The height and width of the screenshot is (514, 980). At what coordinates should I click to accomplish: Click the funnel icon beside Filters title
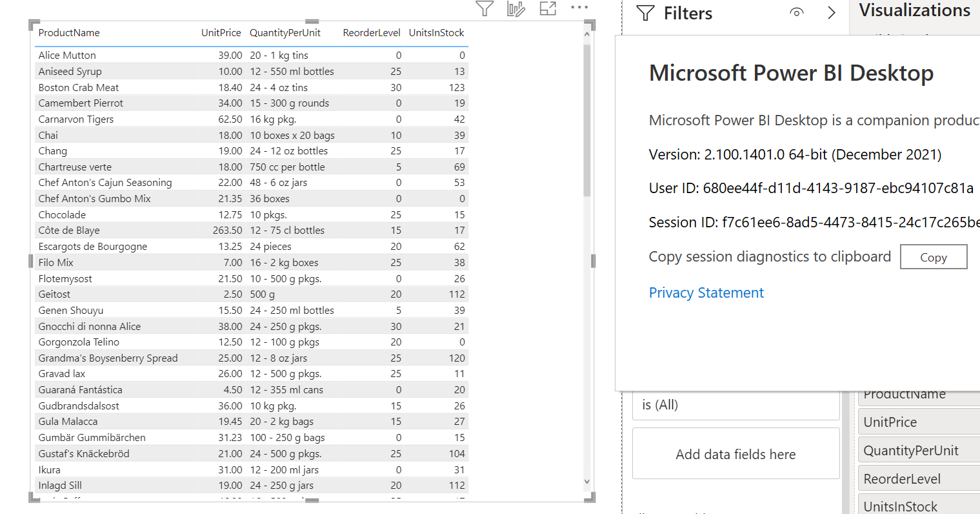click(645, 13)
